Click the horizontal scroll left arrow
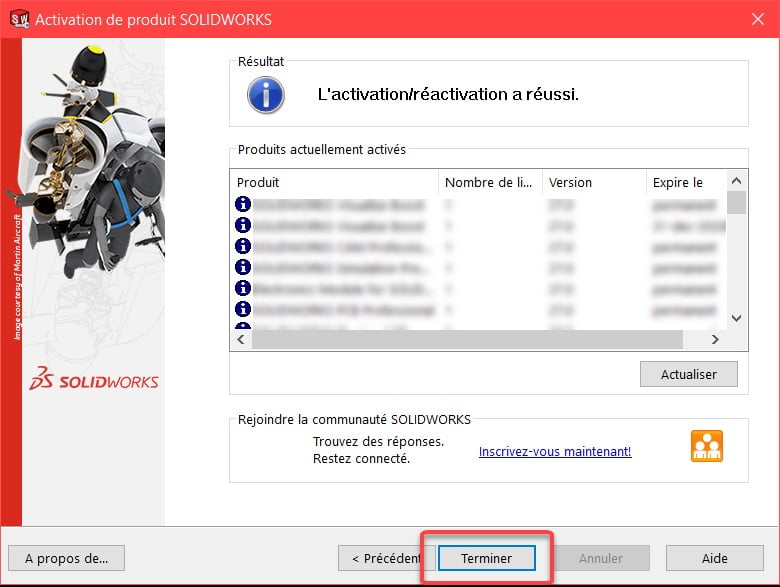The width and height of the screenshot is (780, 587). pyautogui.click(x=241, y=339)
